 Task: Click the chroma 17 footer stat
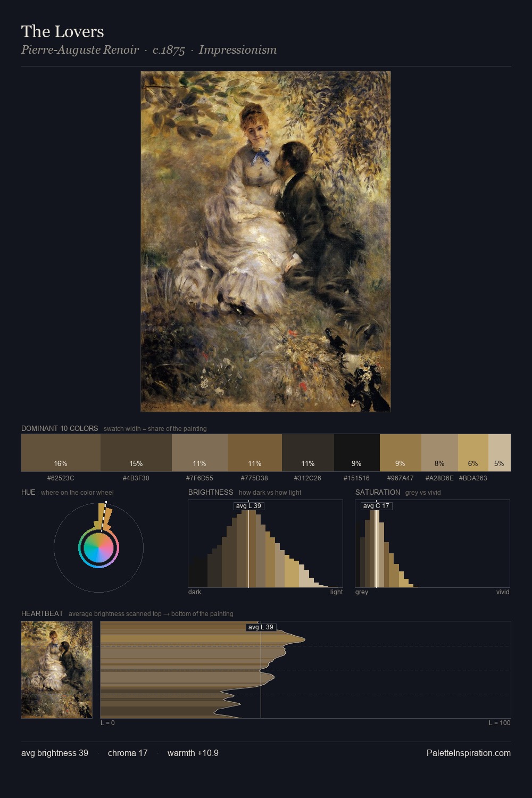[128, 753]
